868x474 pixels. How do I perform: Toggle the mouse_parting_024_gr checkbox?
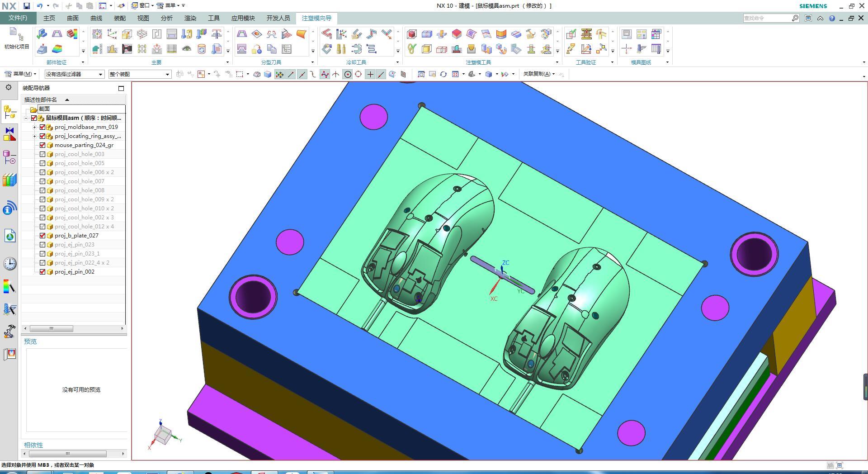[x=42, y=145]
